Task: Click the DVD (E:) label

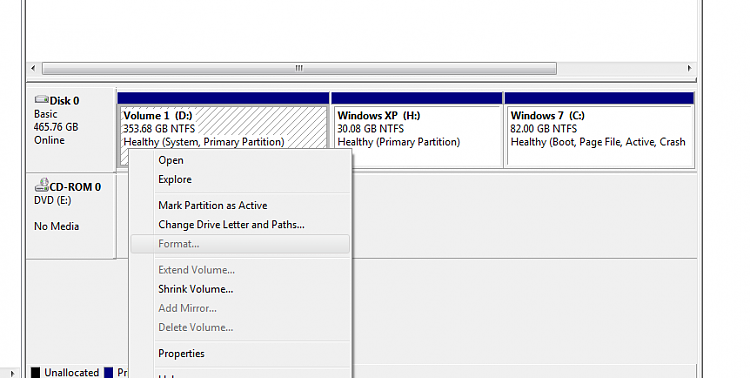Action: 53,200
